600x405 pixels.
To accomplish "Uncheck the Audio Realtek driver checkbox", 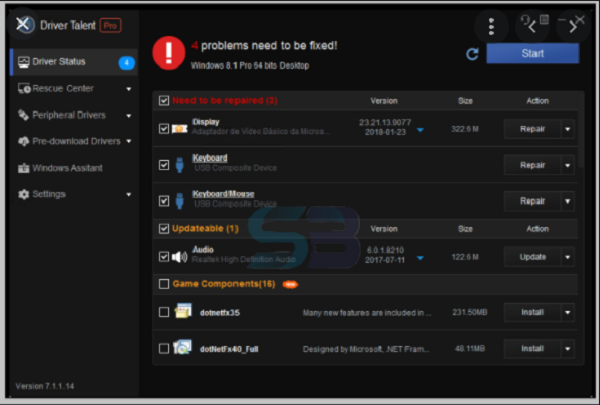I will tap(164, 256).
